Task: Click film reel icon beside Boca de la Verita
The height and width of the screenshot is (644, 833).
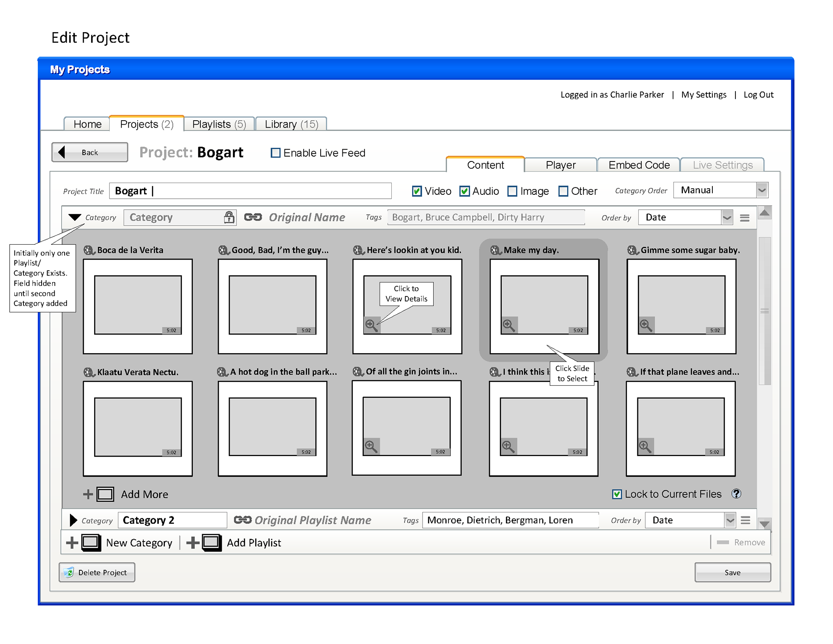Action: tap(89, 250)
